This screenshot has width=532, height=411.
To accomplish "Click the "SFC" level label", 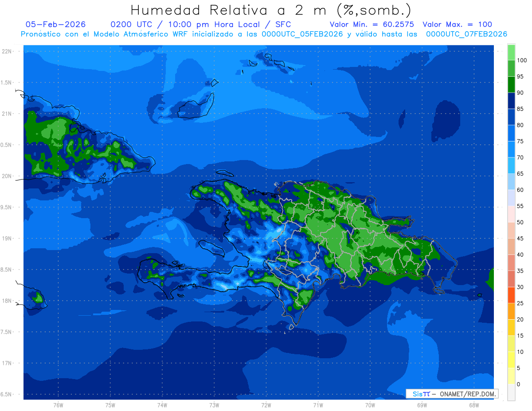I will pyautogui.click(x=283, y=24).
